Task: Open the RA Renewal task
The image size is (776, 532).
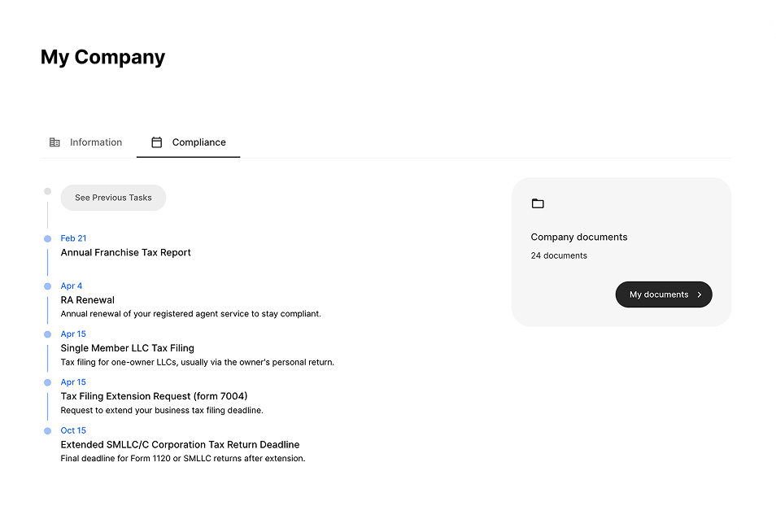Action: coord(88,300)
